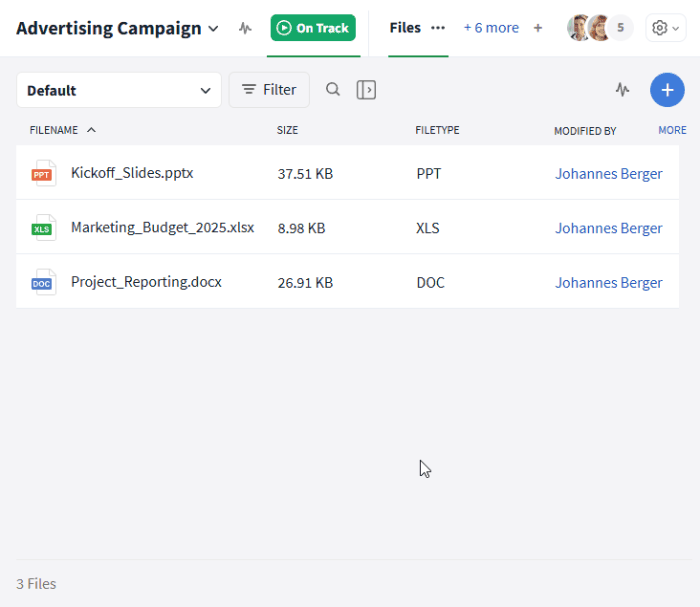Click the PPT filetype cell
Screen dimensions: 700x607
pyautogui.click(x=429, y=173)
